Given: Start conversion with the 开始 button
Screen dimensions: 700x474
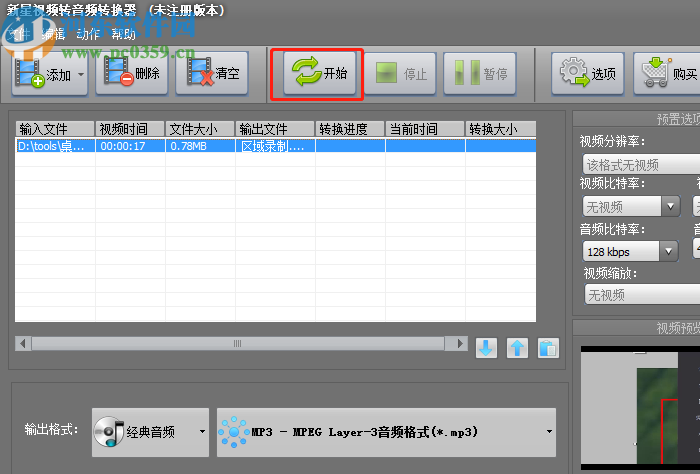Looking at the screenshot, I should 320,74.
